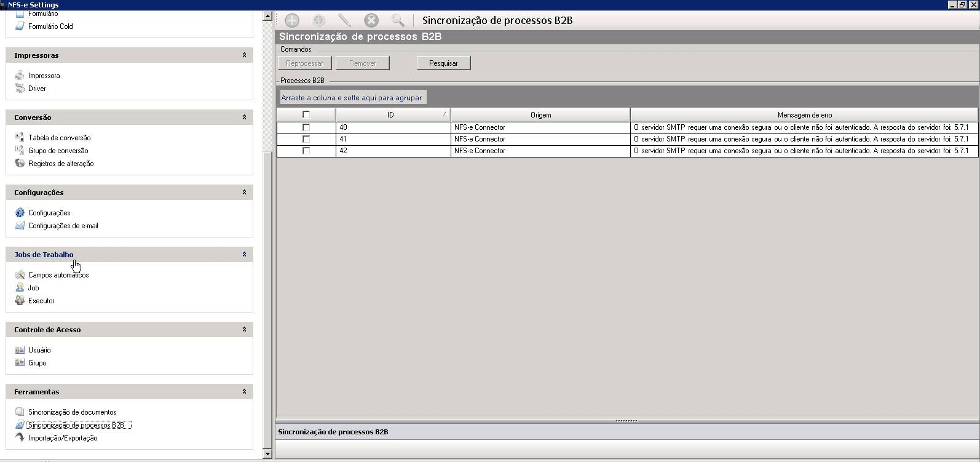Collapse the Controle de Acesso section
The width and height of the screenshot is (980, 462).
[x=244, y=330]
